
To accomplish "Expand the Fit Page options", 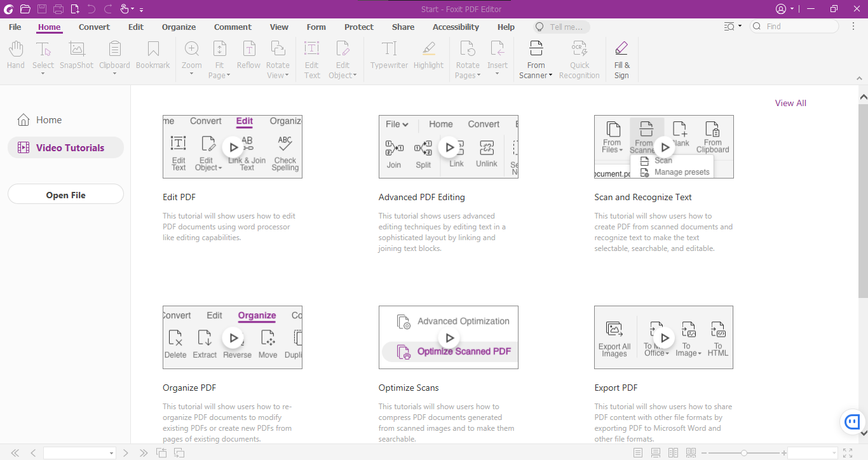I will [228, 76].
